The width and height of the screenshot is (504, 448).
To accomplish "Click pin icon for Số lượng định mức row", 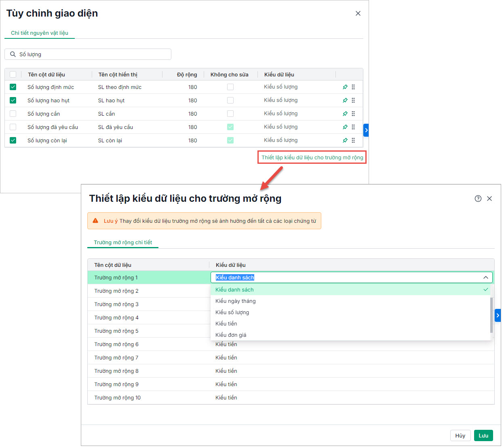I will pos(345,87).
